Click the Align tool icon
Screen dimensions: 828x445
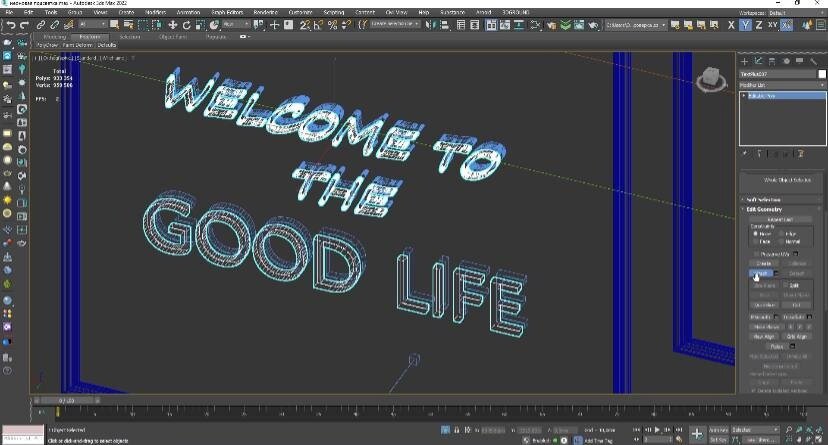(445, 25)
